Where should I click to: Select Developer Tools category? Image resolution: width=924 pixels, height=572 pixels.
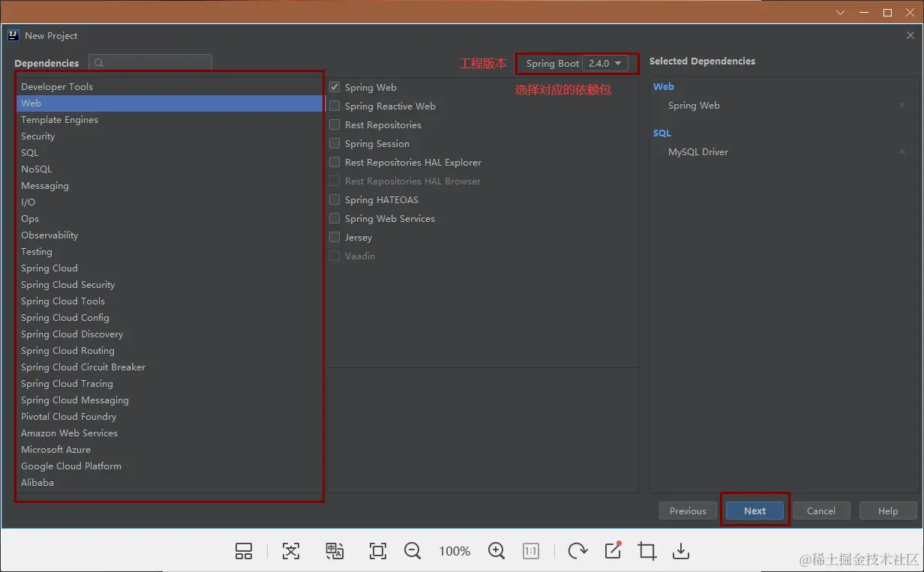(169, 87)
